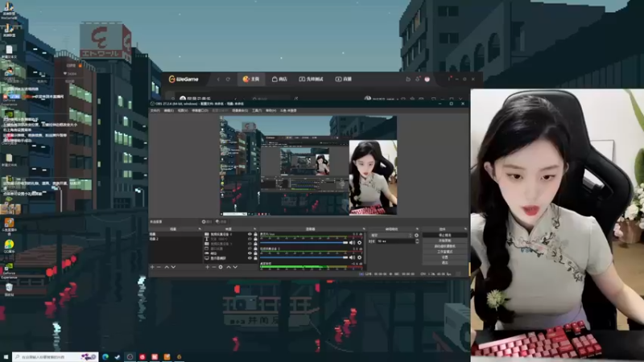Pop out the Sources dock panel
The height and width of the screenshot is (362, 644).
254,229
